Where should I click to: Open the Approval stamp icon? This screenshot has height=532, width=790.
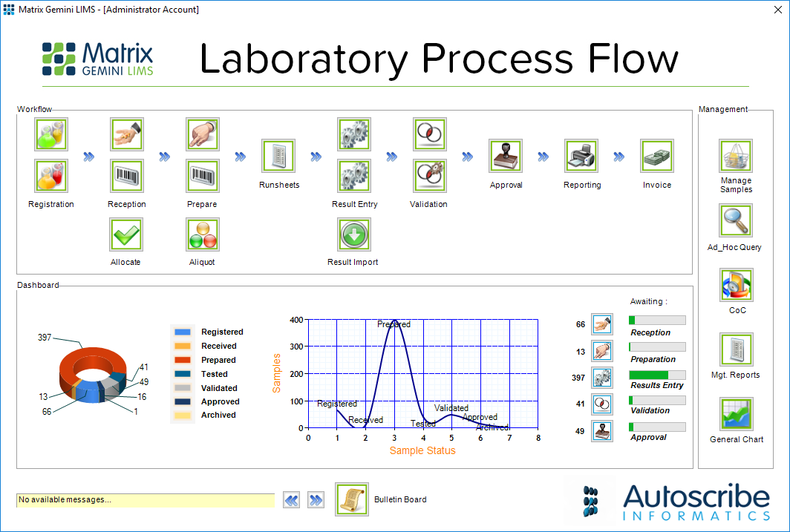tap(506, 156)
